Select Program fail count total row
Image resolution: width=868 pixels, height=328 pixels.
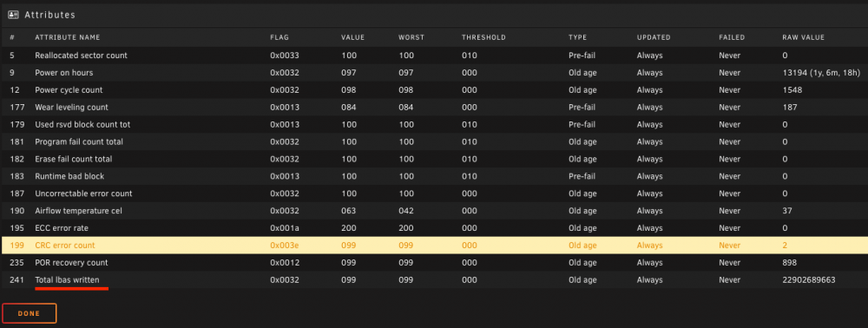point(434,141)
